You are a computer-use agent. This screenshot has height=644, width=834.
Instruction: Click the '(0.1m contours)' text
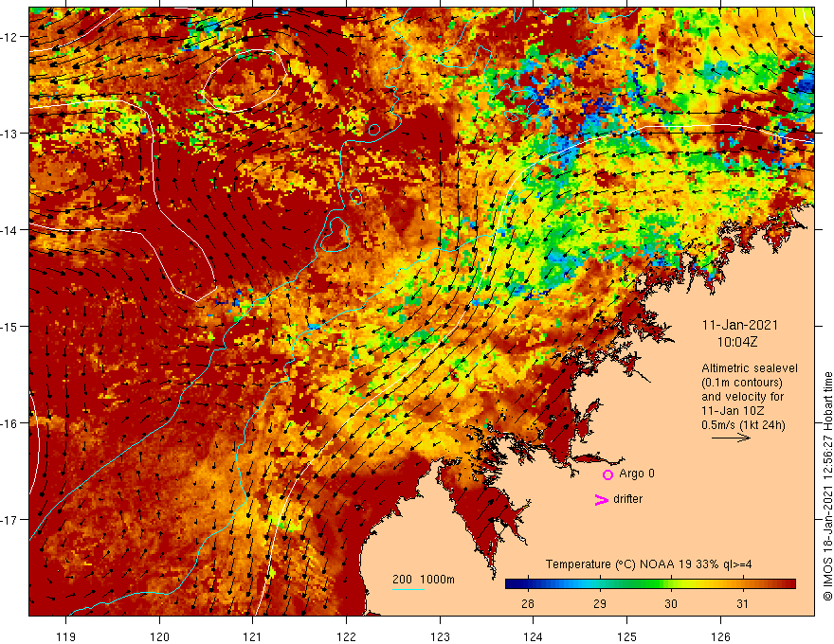coord(742,383)
